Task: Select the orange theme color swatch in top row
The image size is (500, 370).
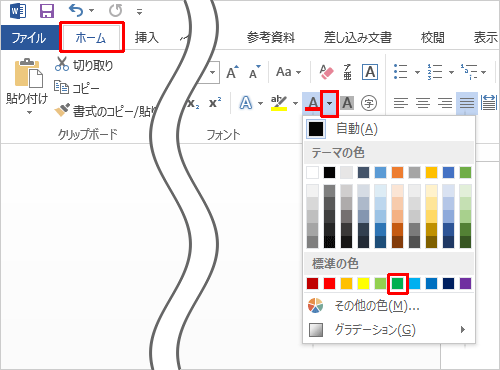Action: pos(397,172)
